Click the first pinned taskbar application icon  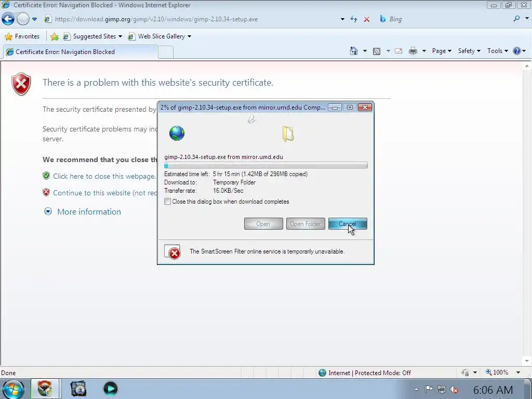[x=45, y=389]
